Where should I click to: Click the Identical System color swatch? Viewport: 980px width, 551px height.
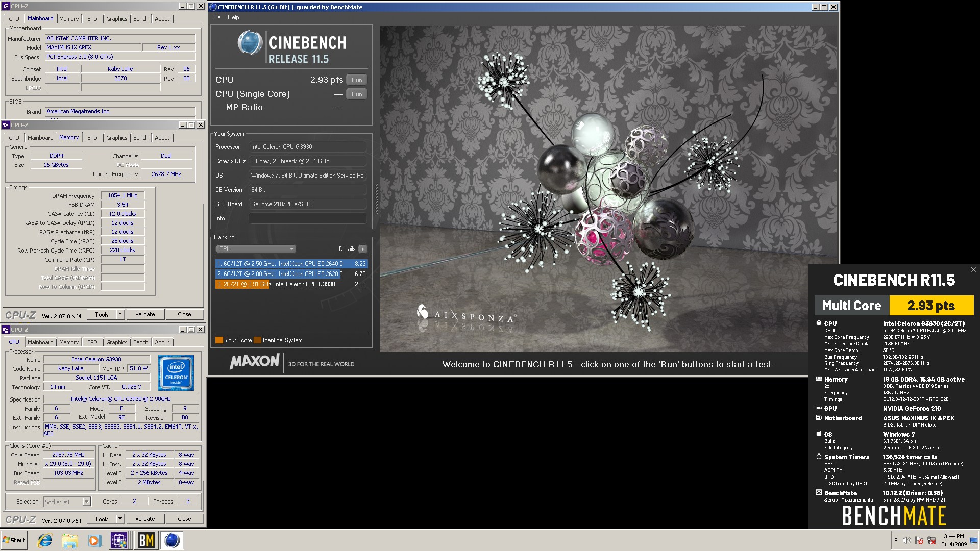click(258, 340)
